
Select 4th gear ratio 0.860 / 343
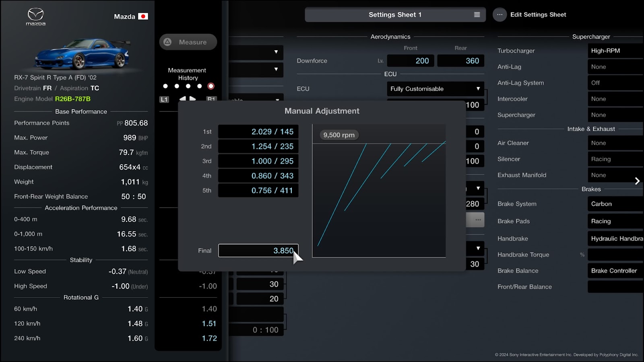click(258, 176)
